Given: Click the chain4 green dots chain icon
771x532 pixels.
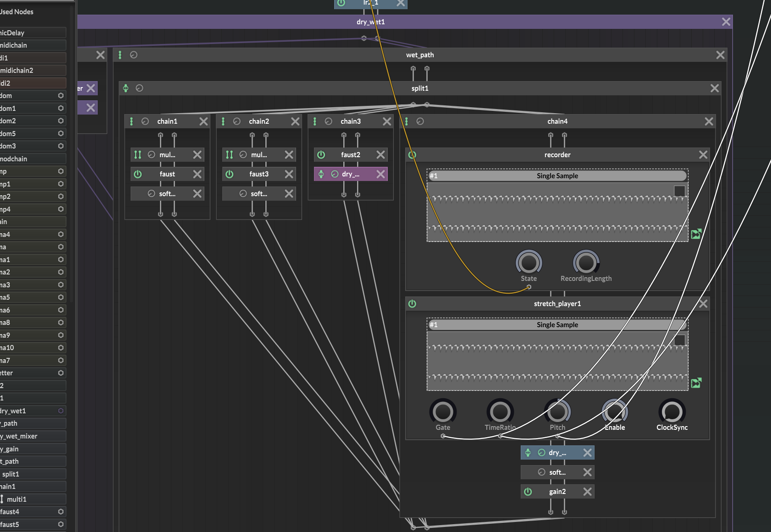Looking at the screenshot, I should pos(407,121).
